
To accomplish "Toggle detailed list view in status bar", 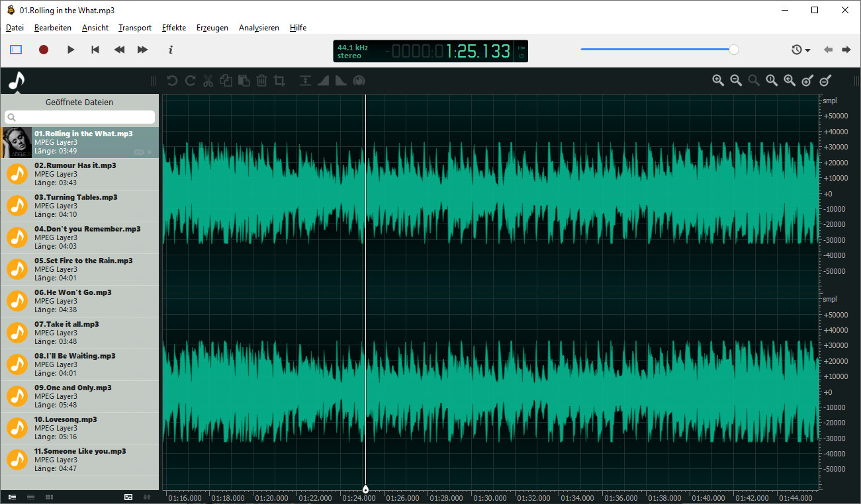I will coord(13,496).
